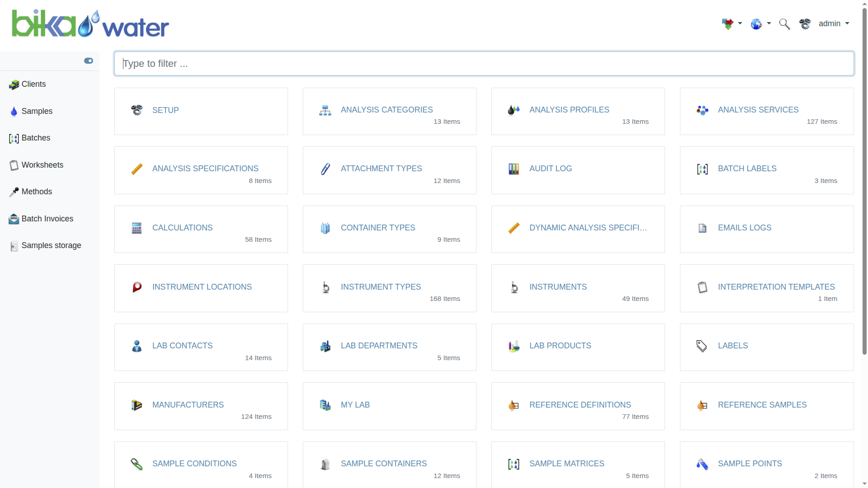Open the Reference Definitions link
Image resolution: width=868 pixels, height=488 pixels.
click(580, 405)
